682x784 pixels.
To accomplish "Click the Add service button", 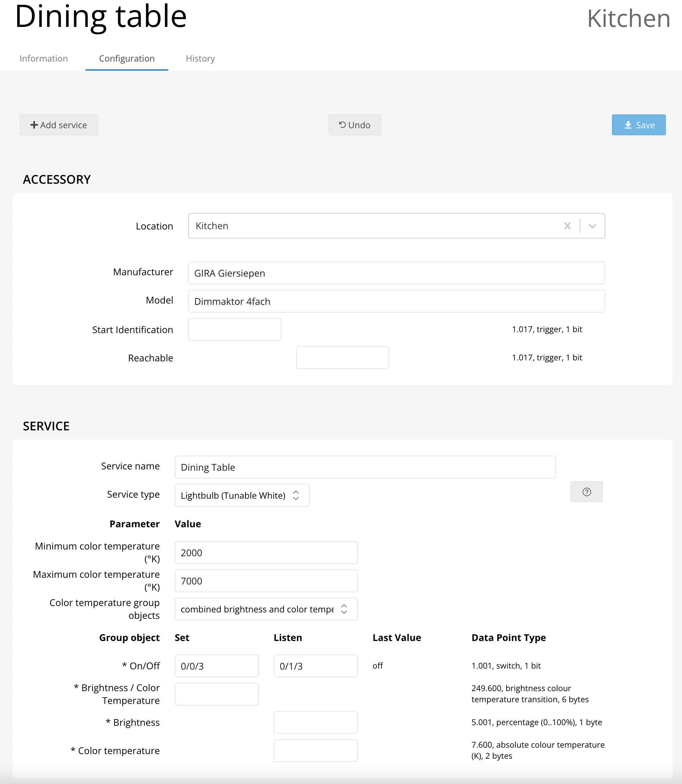I will 59,125.
